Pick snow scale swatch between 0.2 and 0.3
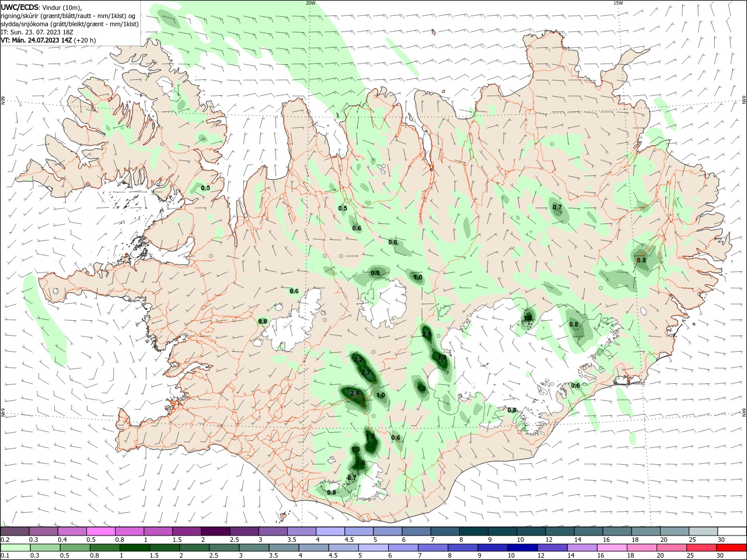 tap(15, 531)
